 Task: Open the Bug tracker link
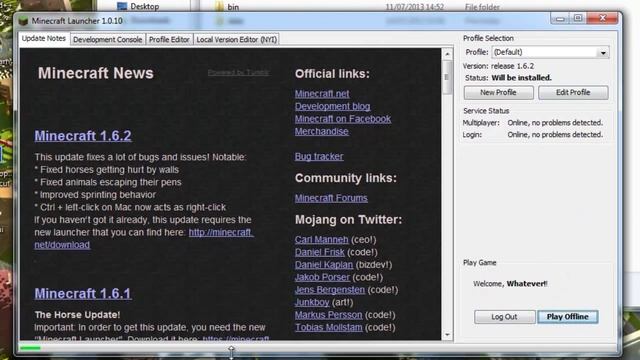[x=319, y=156]
